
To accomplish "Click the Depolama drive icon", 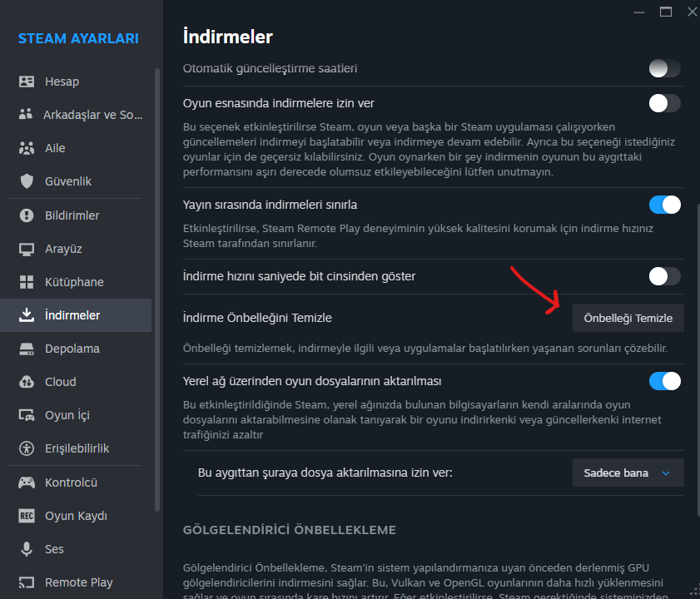I will (27, 349).
